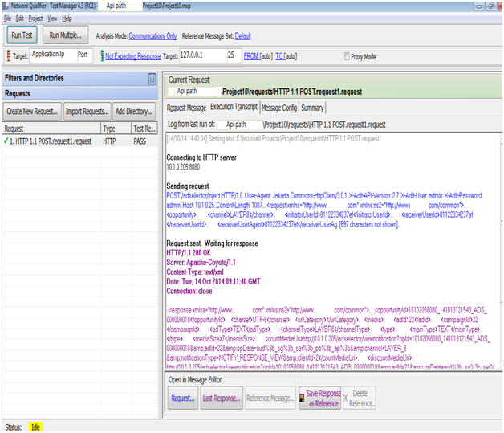Click the orange Target icon in toolbar
Image resolution: width=504 pixels, height=433 pixels.
pos(9,56)
